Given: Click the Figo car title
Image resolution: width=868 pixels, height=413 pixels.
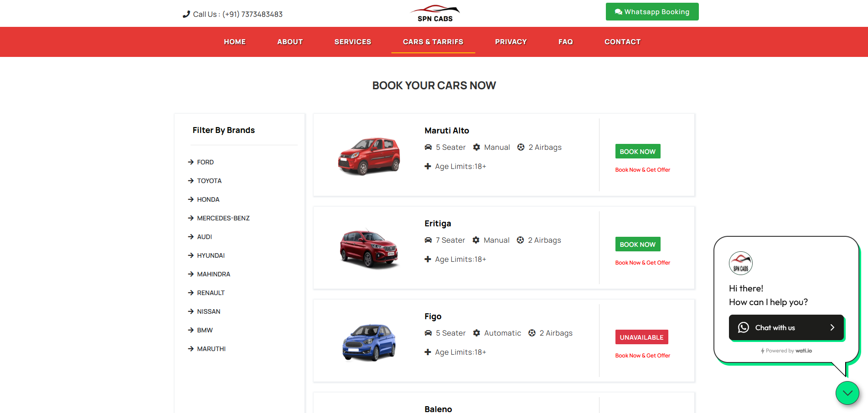Looking at the screenshot, I should [x=433, y=316].
